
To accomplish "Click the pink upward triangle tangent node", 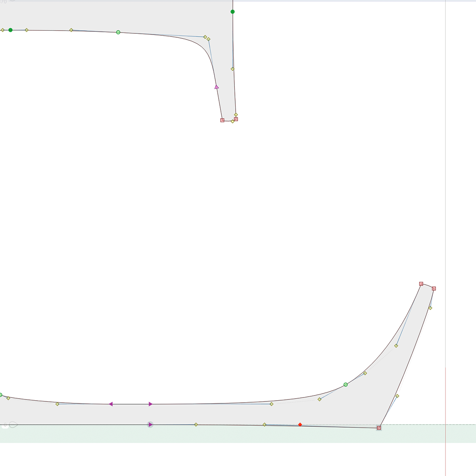I will click(216, 87).
